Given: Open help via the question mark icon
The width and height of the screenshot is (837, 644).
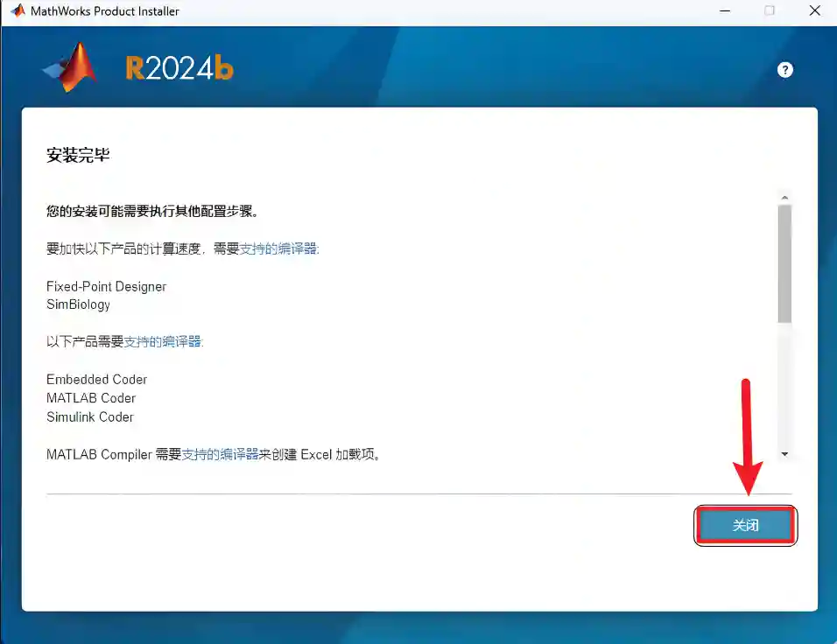Looking at the screenshot, I should (x=784, y=70).
